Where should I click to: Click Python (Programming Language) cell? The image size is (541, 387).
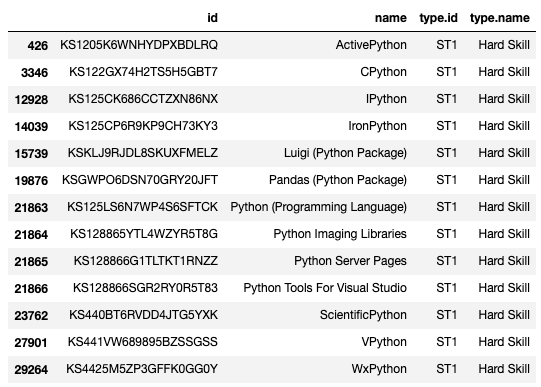318,207
